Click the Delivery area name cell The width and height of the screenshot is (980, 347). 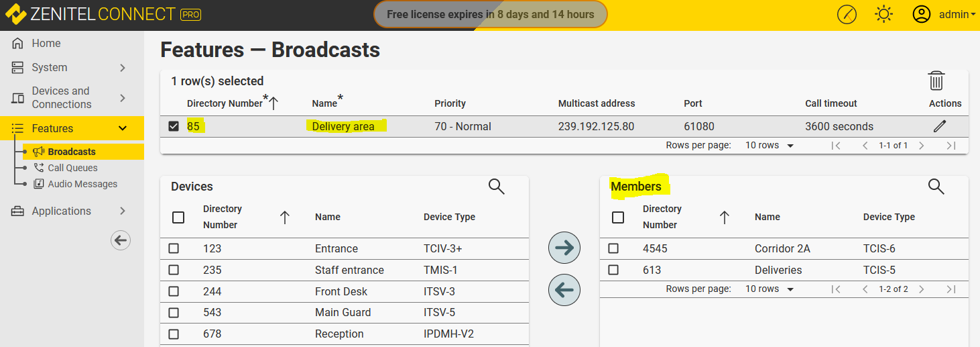tap(343, 126)
